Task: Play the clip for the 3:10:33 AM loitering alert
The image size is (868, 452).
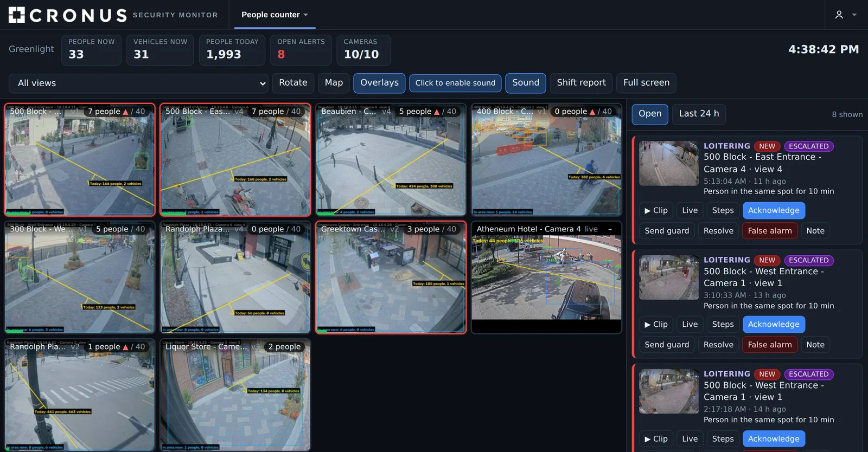Action: coord(656,324)
